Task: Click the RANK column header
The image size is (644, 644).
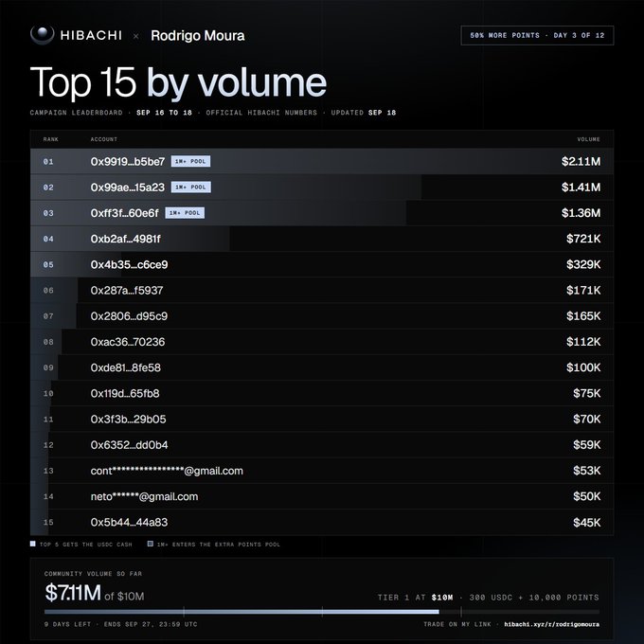Action: [50, 139]
